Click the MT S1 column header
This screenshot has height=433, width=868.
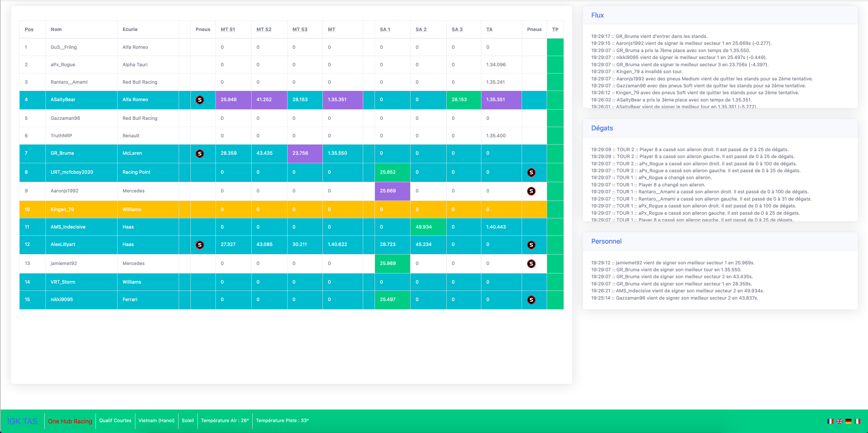[228, 29]
